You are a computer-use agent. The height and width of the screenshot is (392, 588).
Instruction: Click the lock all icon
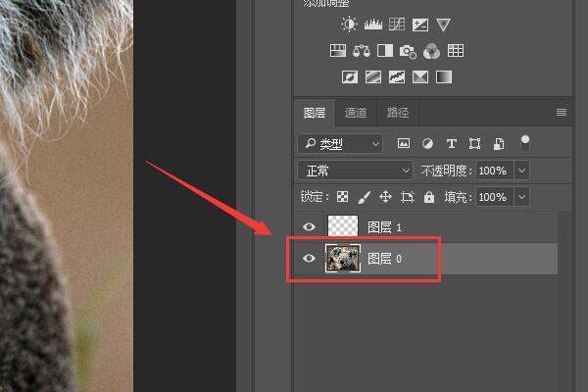[429, 197]
